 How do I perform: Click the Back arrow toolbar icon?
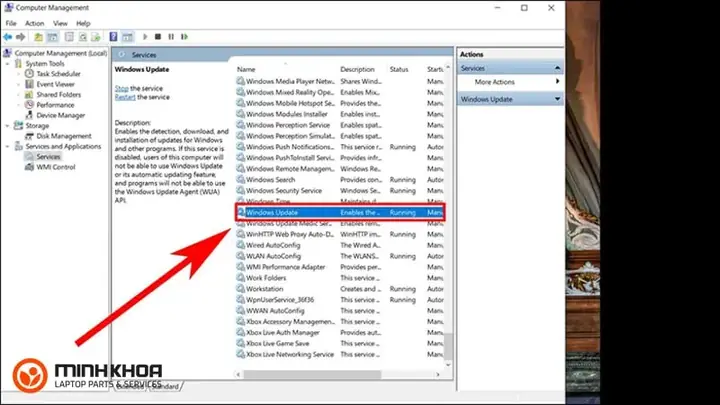(x=8, y=37)
